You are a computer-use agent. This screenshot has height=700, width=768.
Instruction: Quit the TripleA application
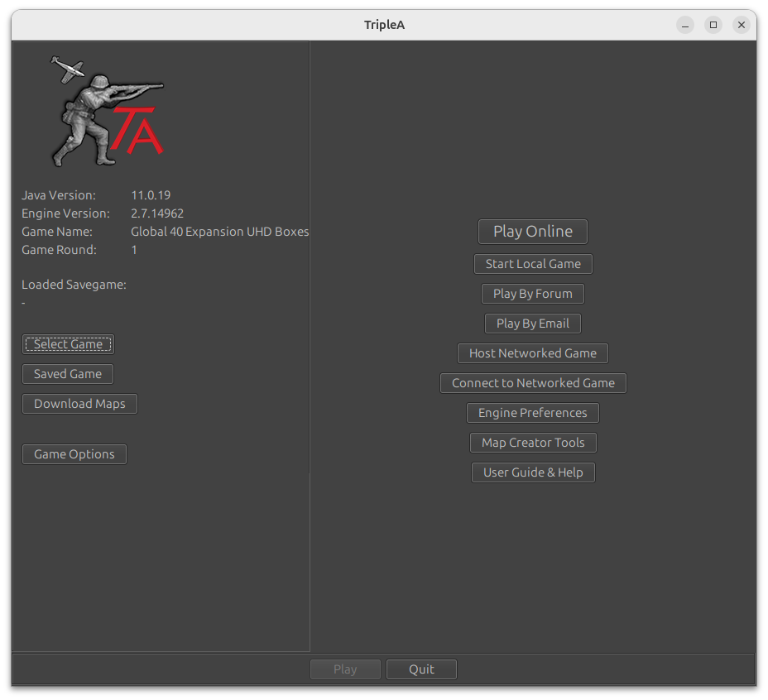421,669
